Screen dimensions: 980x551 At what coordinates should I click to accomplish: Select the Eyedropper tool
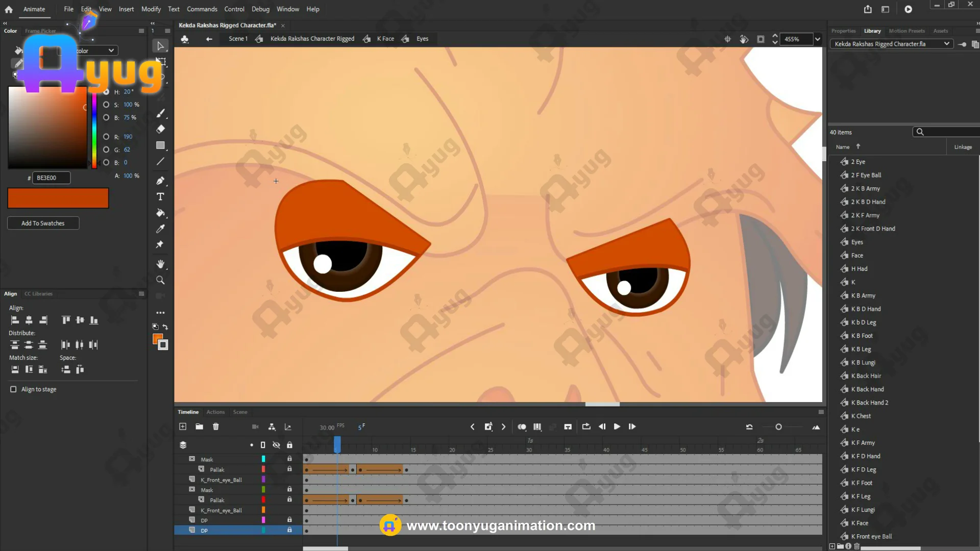pos(160,229)
